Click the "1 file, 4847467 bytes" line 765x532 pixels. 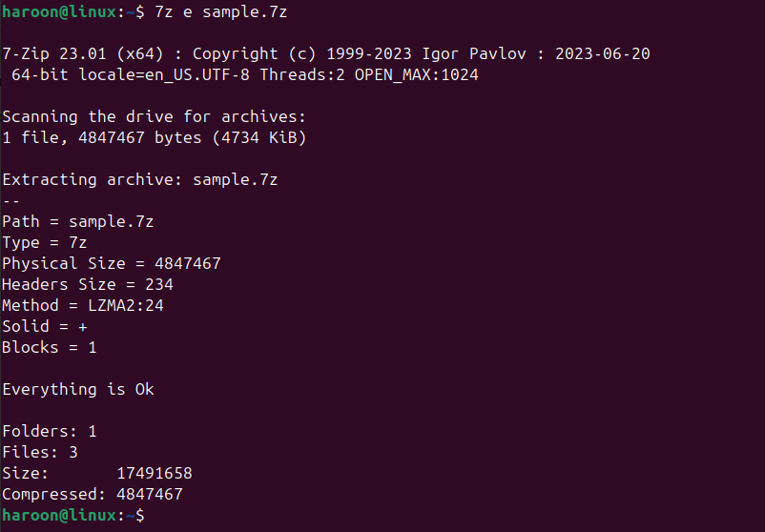click(x=154, y=137)
